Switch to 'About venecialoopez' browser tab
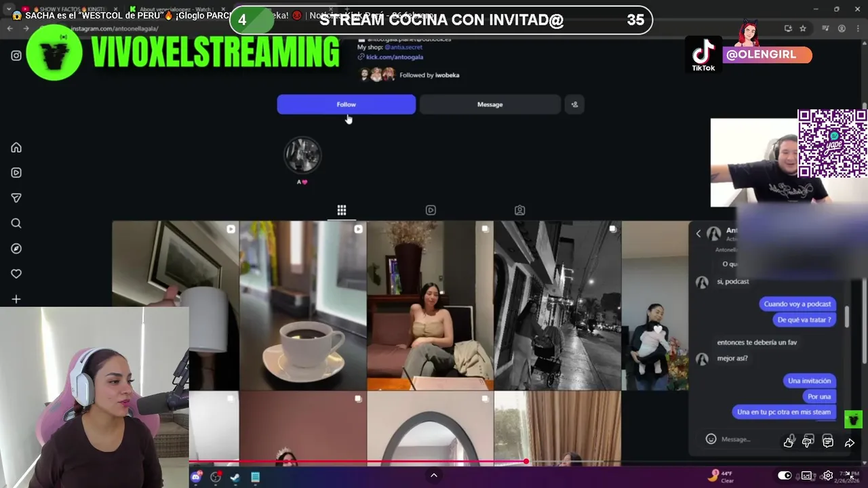This screenshot has width=868, height=488. point(177,9)
